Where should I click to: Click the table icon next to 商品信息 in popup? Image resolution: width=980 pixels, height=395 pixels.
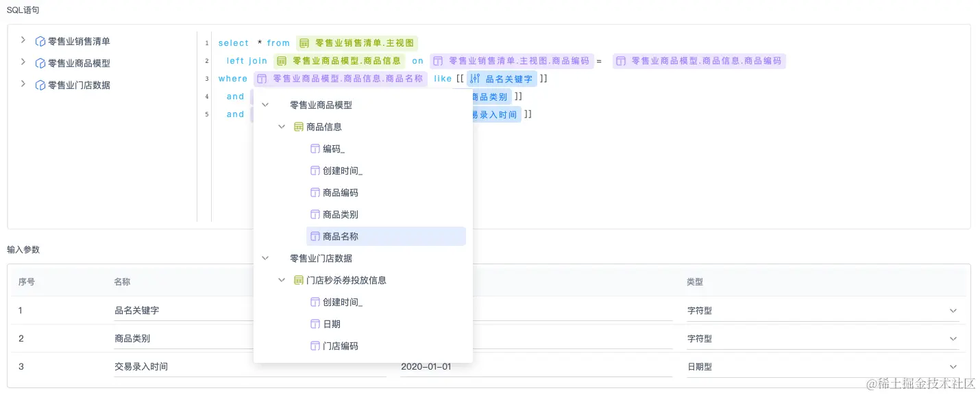coord(298,127)
